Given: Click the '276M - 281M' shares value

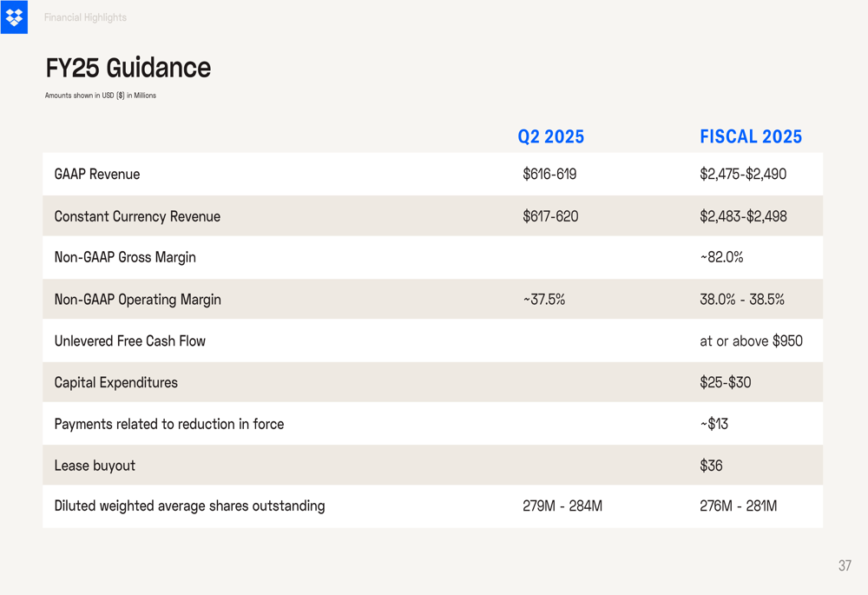Looking at the screenshot, I should click(739, 506).
